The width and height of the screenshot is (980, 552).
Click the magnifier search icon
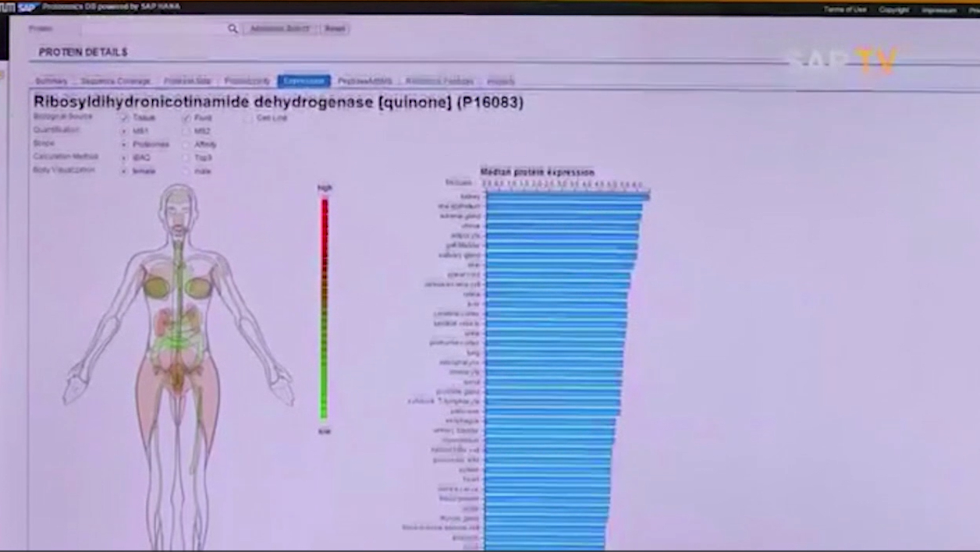coord(233,29)
